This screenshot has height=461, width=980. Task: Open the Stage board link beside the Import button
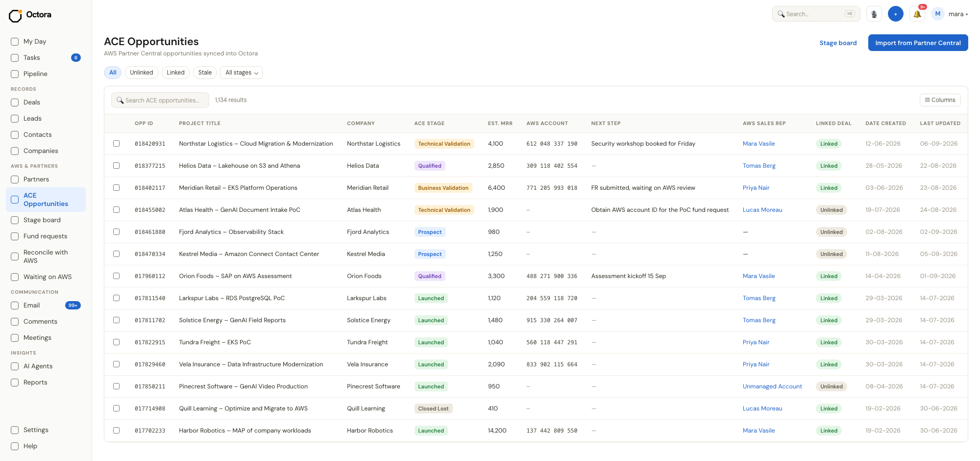pyautogui.click(x=838, y=43)
